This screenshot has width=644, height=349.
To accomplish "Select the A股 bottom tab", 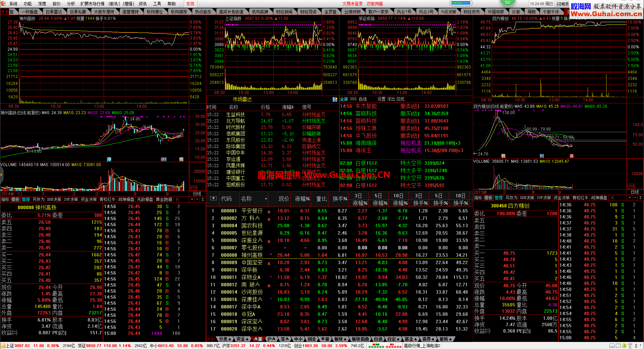I will tap(258, 339).
